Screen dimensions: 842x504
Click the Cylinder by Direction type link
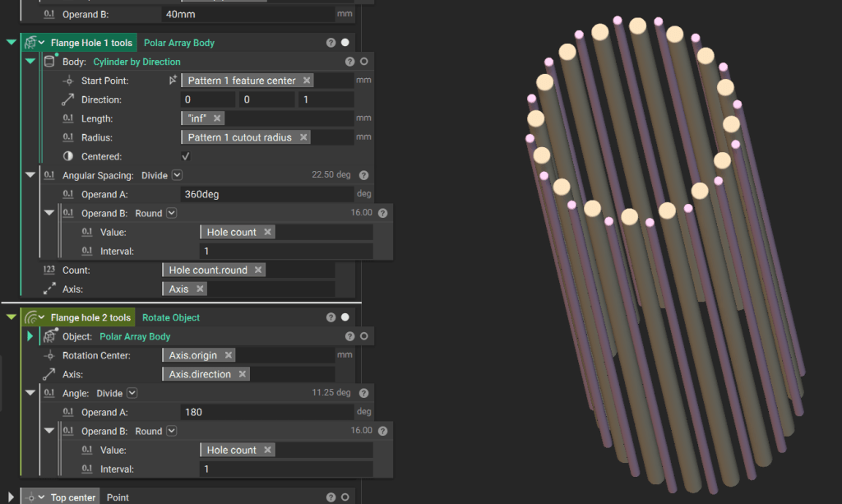[136, 62]
